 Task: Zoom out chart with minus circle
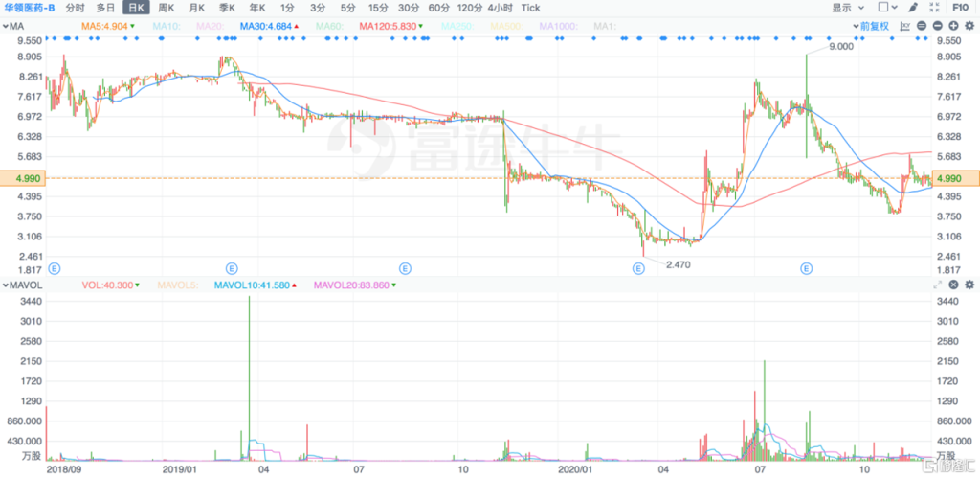click(x=938, y=26)
